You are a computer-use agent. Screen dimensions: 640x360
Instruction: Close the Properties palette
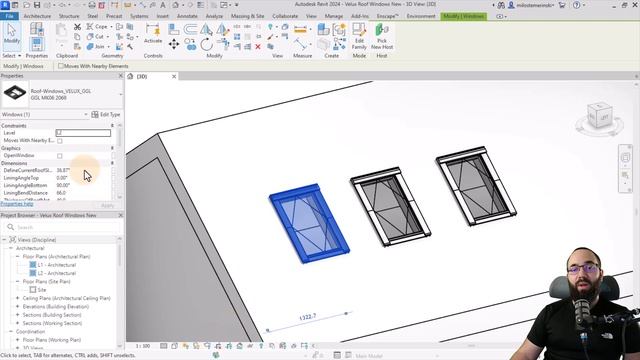pyautogui.click(x=120, y=76)
